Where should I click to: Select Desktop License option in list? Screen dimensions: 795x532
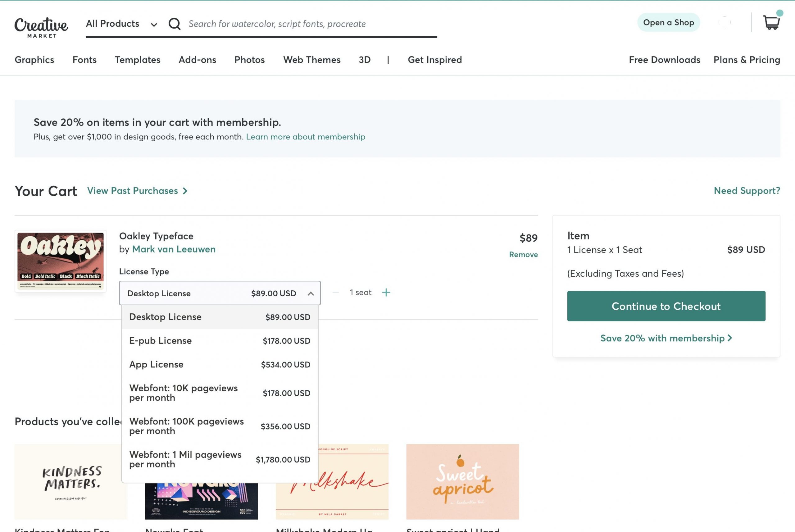[x=220, y=317]
